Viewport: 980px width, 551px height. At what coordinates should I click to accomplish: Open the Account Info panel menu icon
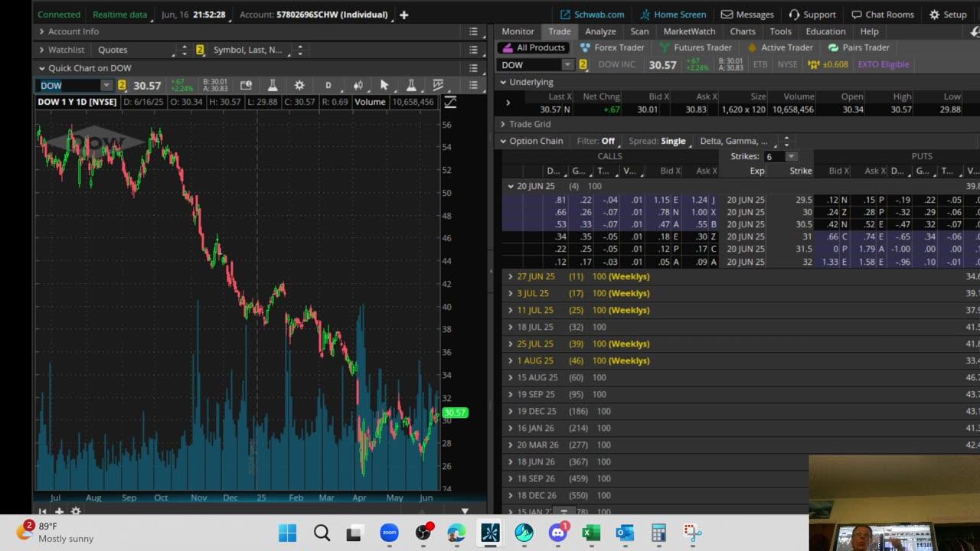(x=473, y=31)
